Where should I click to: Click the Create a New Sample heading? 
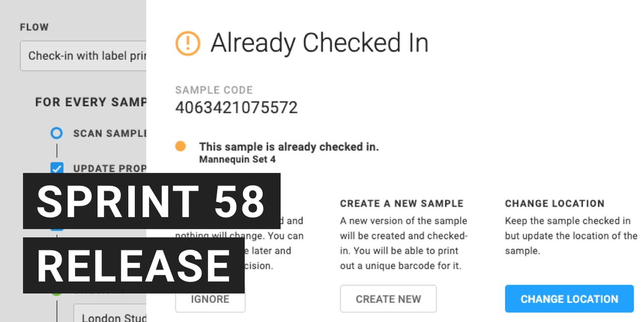pyautogui.click(x=401, y=204)
